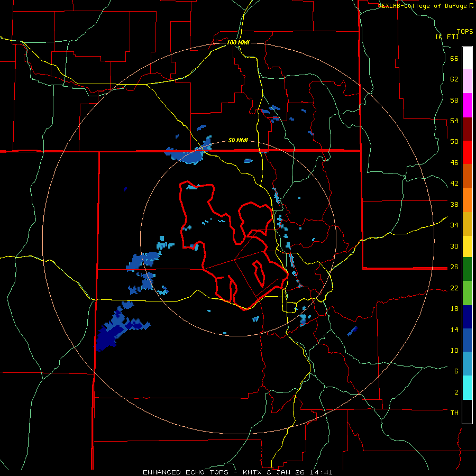
Task: Select the navy legend swatch
Action: tap(467, 317)
